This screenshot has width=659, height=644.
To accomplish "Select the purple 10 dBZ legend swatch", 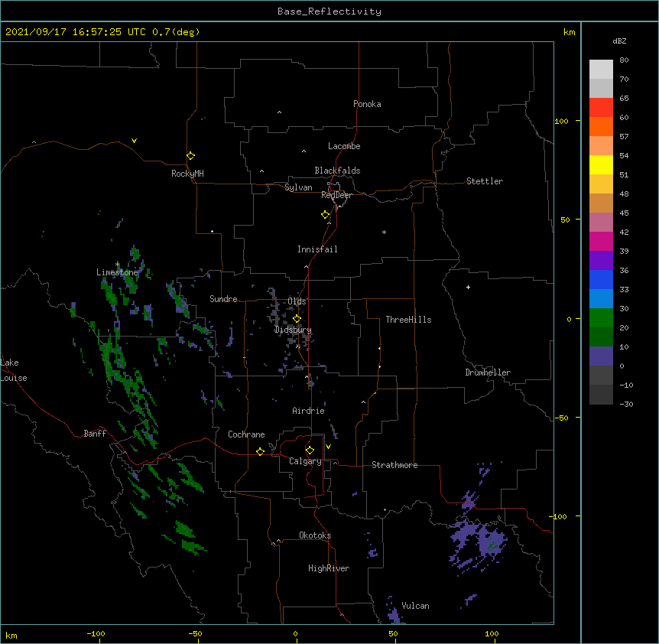I will (601, 356).
